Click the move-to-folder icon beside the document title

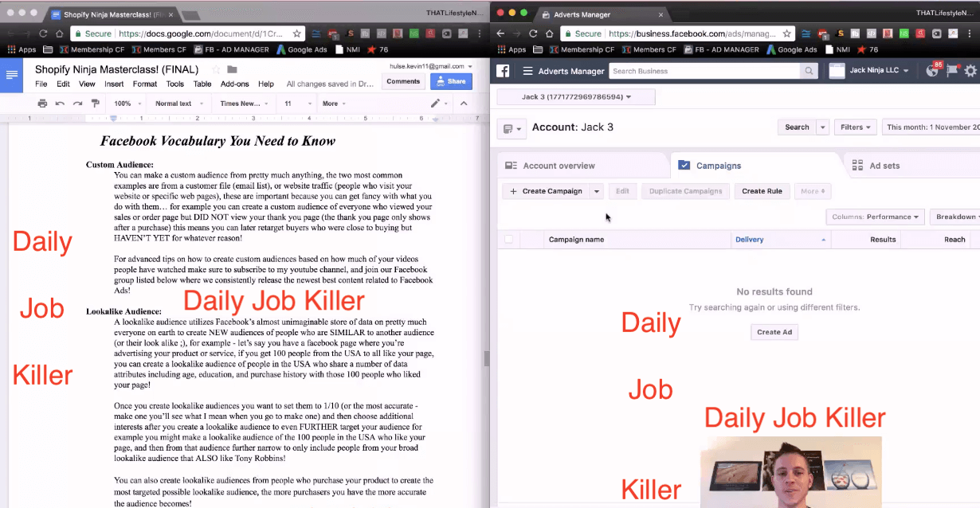click(x=232, y=69)
